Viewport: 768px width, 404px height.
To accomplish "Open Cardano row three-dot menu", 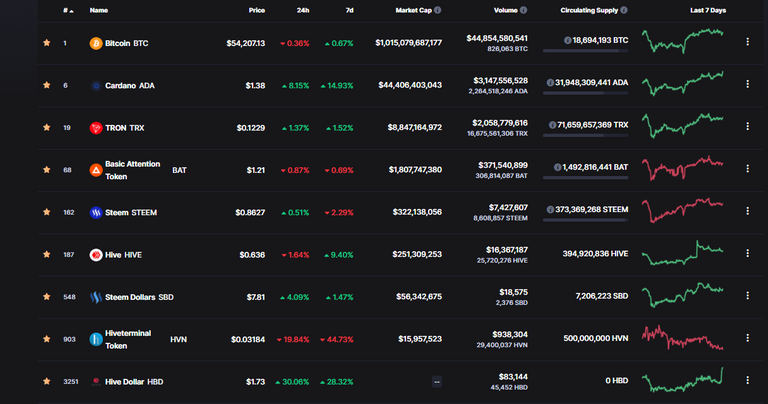I will (x=747, y=84).
